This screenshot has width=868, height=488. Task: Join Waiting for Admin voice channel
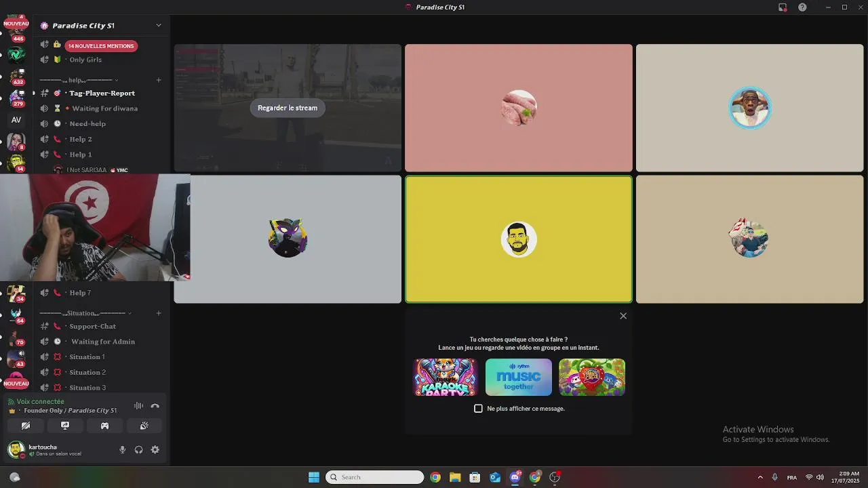[101, 342]
